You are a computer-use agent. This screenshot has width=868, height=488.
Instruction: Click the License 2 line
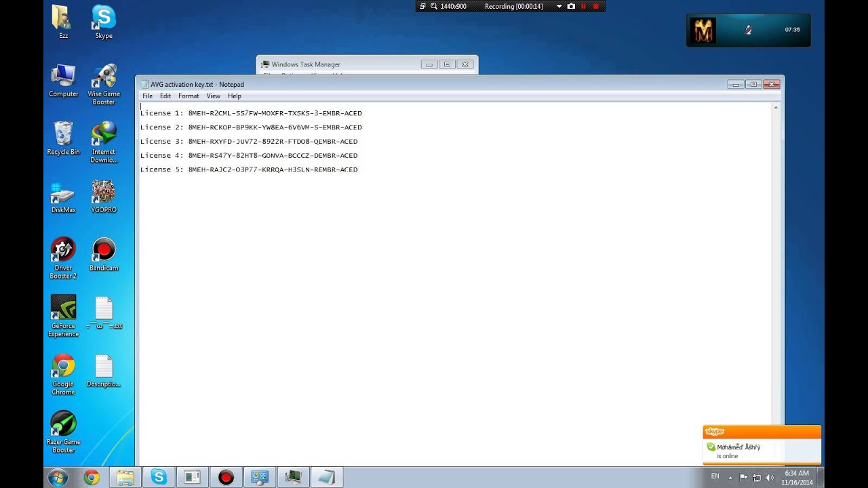click(251, 127)
